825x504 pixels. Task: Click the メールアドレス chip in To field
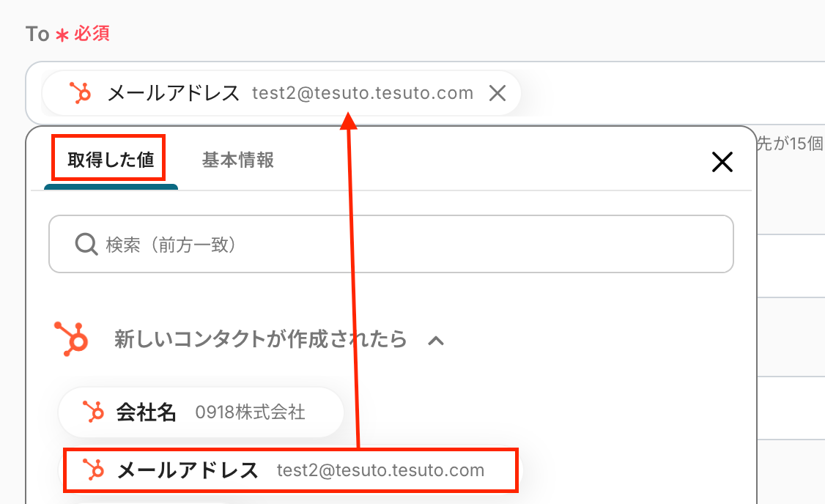281,94
